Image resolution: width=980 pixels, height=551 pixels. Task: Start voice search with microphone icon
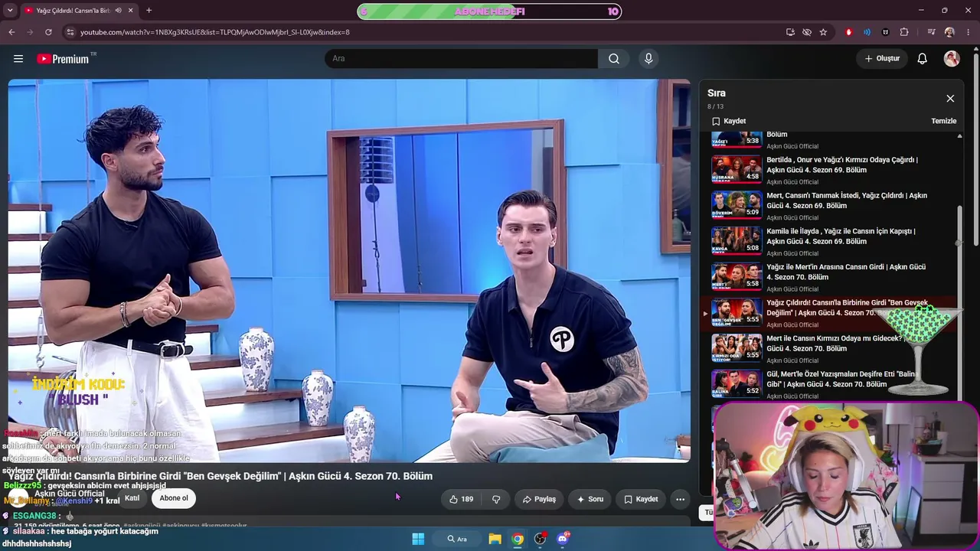(648, 59)
